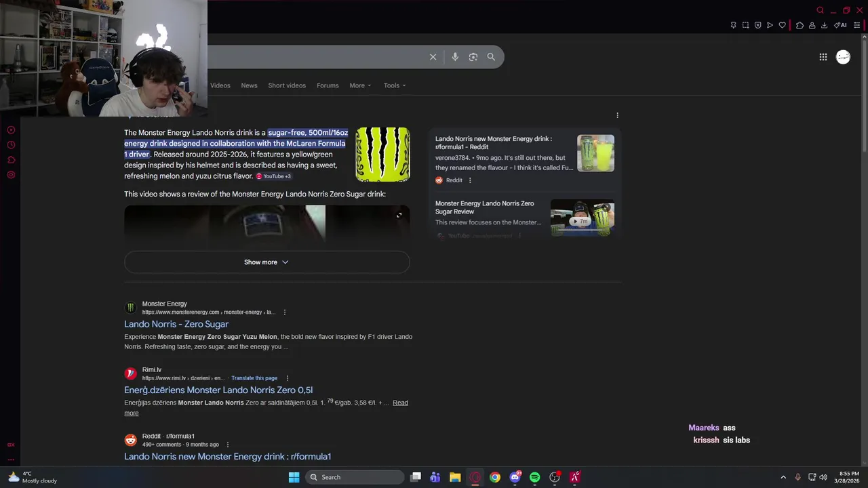Screen dimensions: 868x488
Task: Open settings gear icon in sidebar
Action: tap(11, 175)
